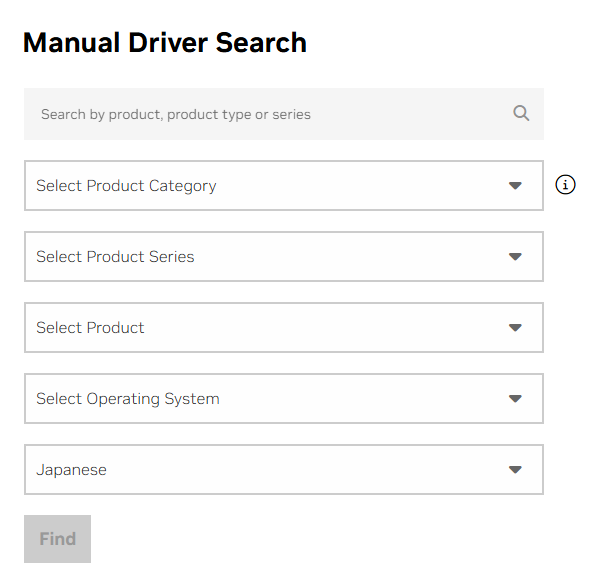Click the arrow in the Japanese language dropdown
616x580 pixels.
click(515, 470)
